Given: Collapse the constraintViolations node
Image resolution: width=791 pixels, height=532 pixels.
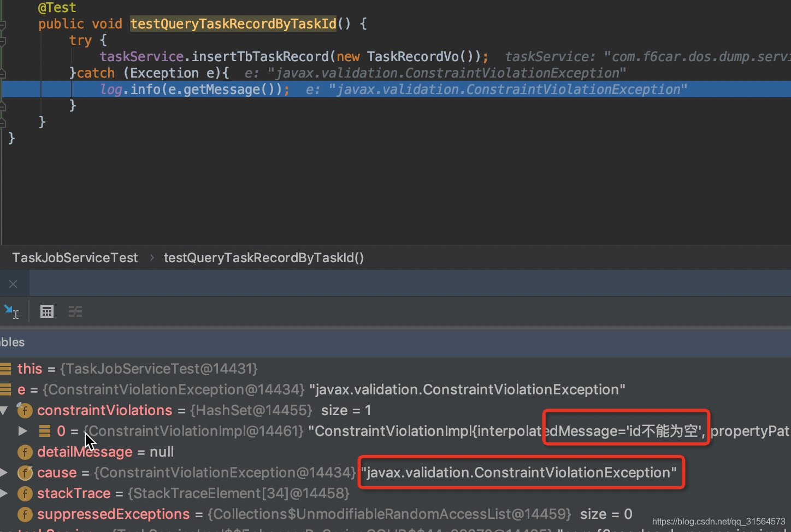Looking at the screenshot, I should click(4, 410).
